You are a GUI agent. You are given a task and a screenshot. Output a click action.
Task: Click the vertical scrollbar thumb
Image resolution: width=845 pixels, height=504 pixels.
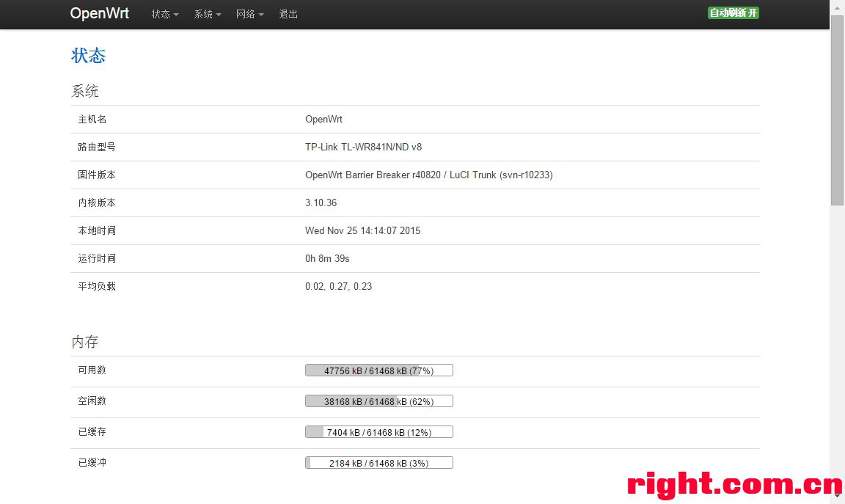(x=837, y=110)
